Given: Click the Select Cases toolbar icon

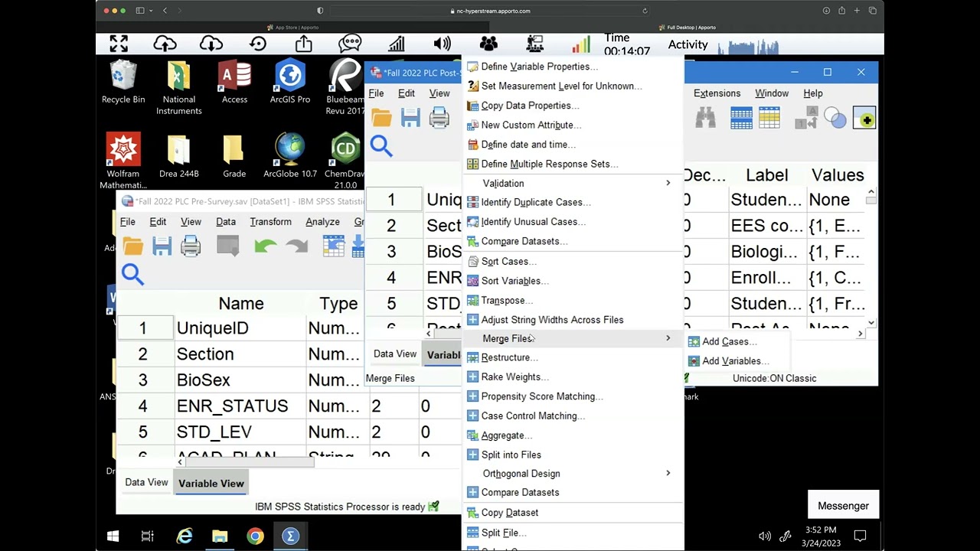Looking at the screenshot, I should [x=769, y=118].
